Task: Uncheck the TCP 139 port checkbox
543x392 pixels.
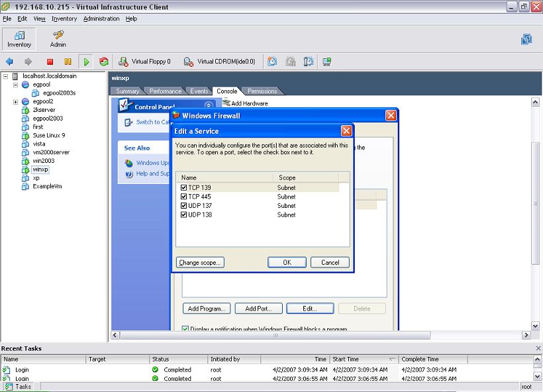Action: (184, 187)
